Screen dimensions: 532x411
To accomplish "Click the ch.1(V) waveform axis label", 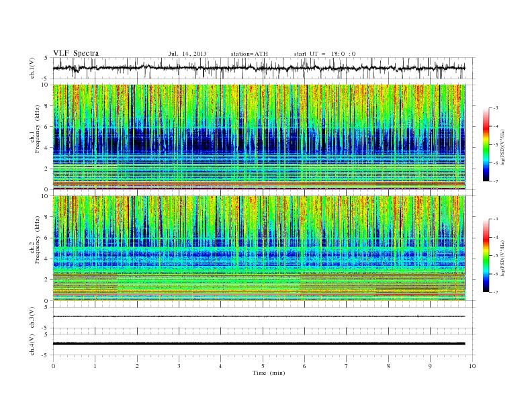I will pos(32,68).
